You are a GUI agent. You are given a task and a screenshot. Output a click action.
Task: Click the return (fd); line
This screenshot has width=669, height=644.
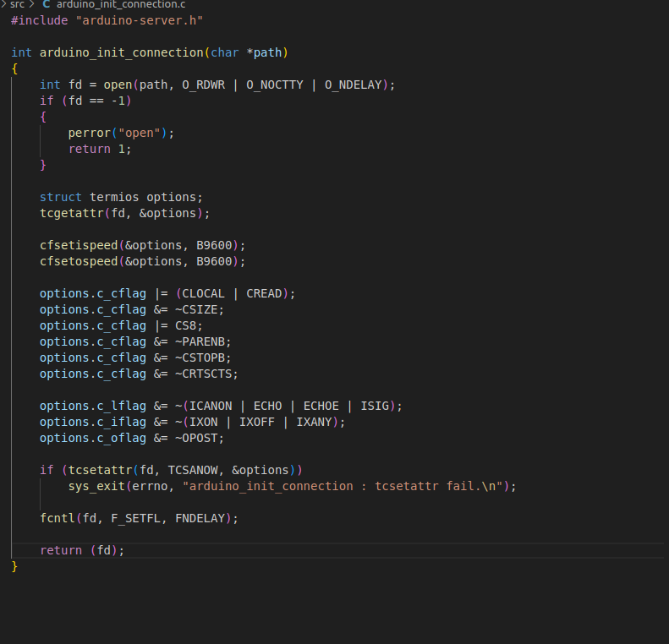tap(82, 551)
